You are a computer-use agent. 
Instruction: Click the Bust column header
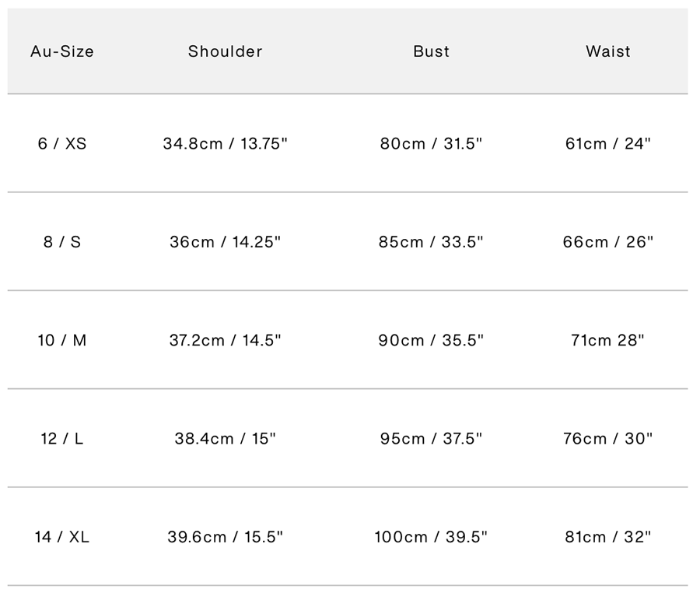432,51
